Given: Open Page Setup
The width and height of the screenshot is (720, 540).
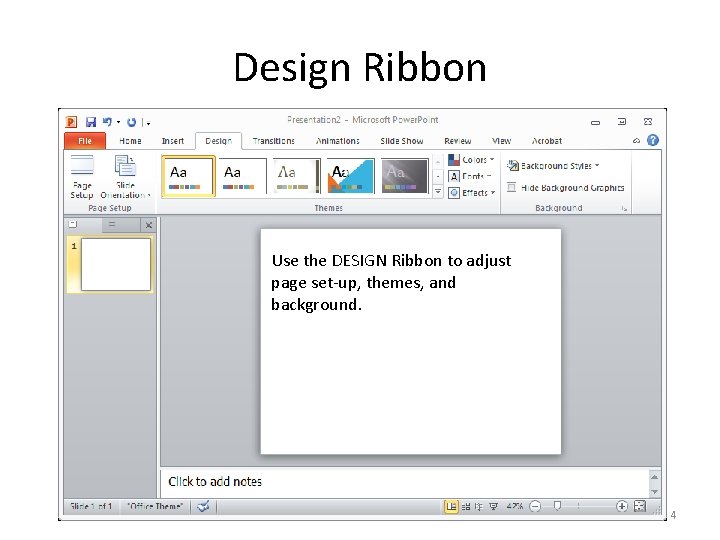Looking at the screenshot, I should pyautogui.click(x=82, y=177).
